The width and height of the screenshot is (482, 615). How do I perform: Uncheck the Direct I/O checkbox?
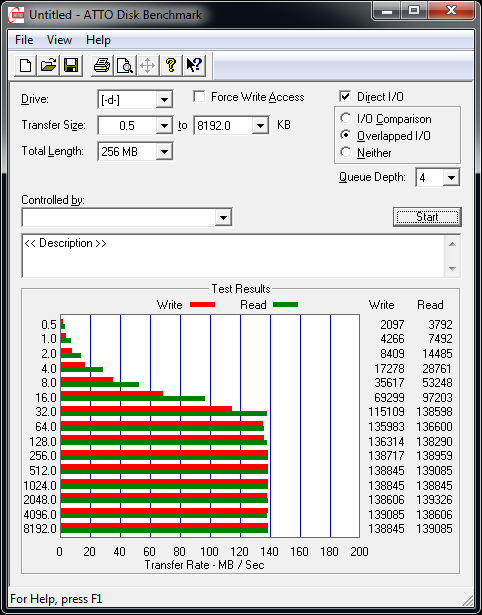click(x=345, y=96)
